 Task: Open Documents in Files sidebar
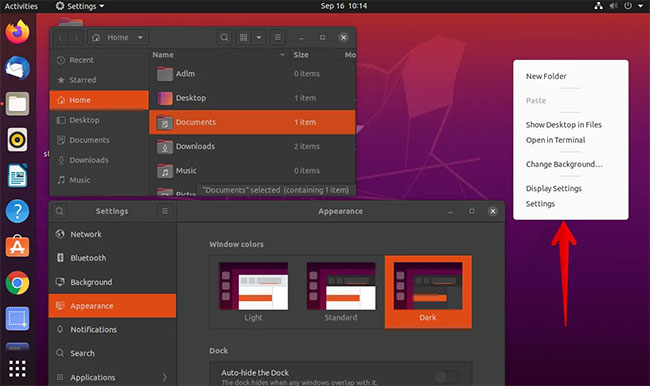click(x=99, y=140)
